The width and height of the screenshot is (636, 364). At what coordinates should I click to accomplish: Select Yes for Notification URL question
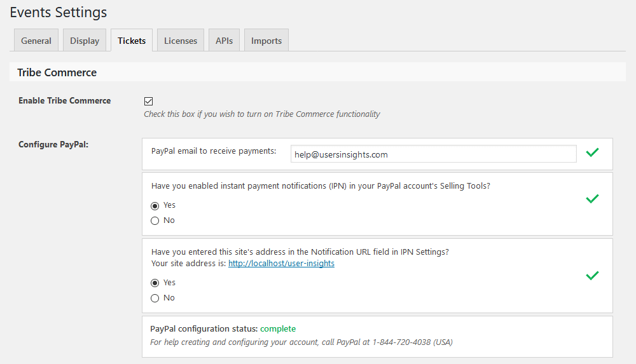pyautogui.click(x=155, y=283)
